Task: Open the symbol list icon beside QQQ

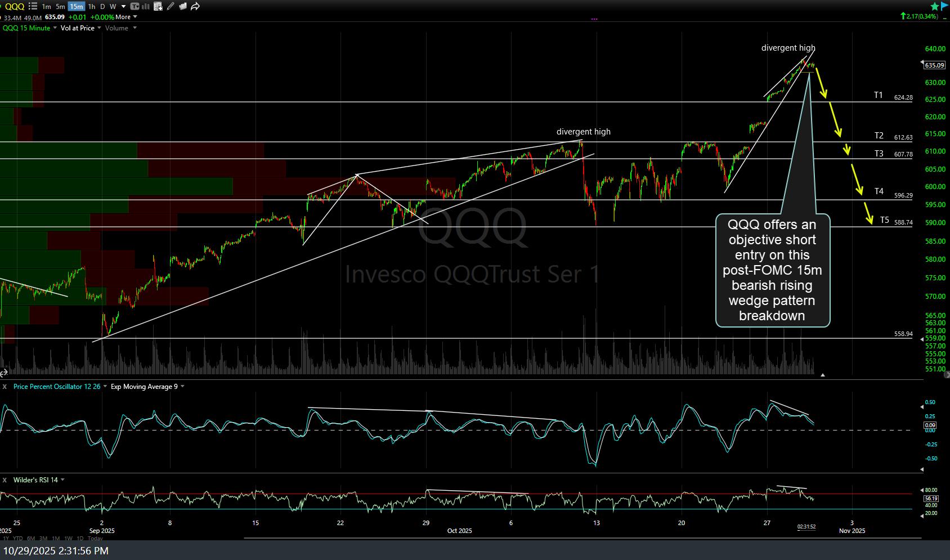Action: 33,7
